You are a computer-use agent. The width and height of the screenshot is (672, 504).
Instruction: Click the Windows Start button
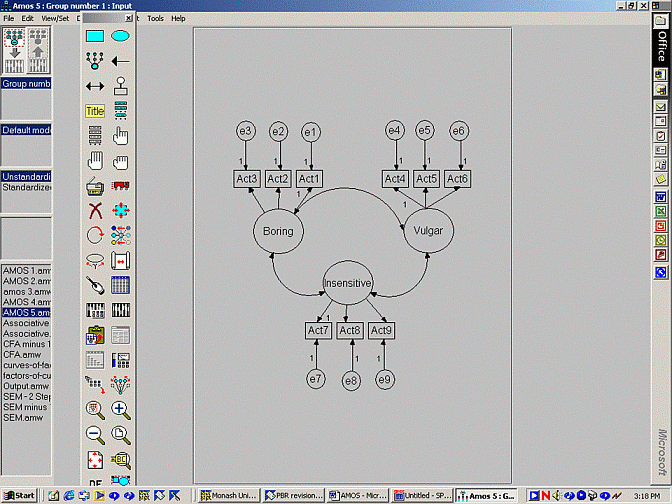(20, 496)
